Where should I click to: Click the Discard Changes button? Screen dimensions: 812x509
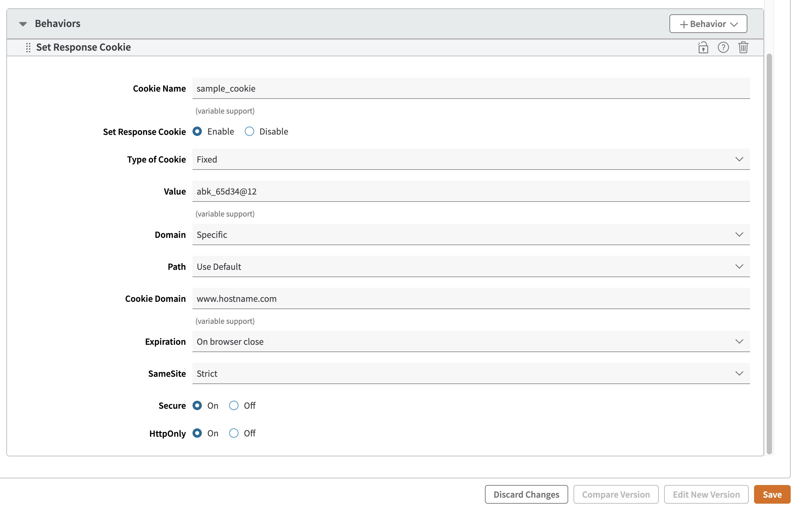click(x=526, y=494)
